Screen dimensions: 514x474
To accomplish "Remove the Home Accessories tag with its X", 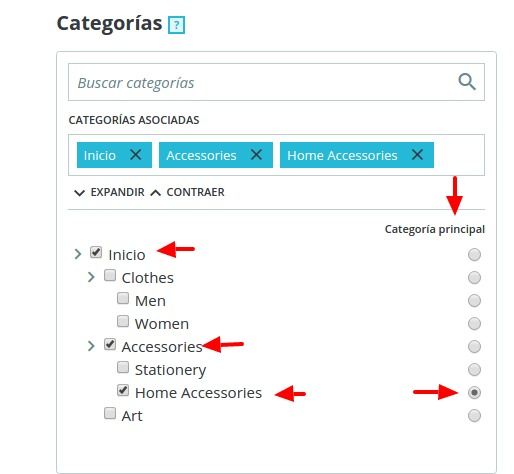I will tap(417, 155).
